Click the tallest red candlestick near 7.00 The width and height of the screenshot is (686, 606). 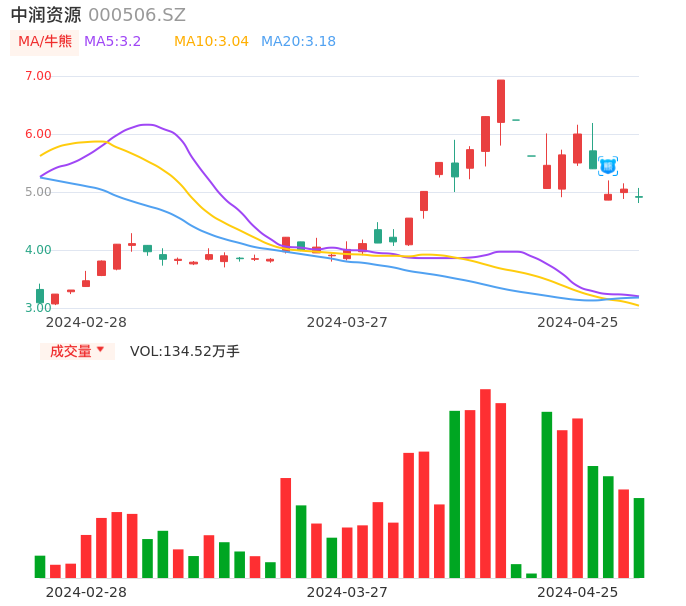pos(501,101)
